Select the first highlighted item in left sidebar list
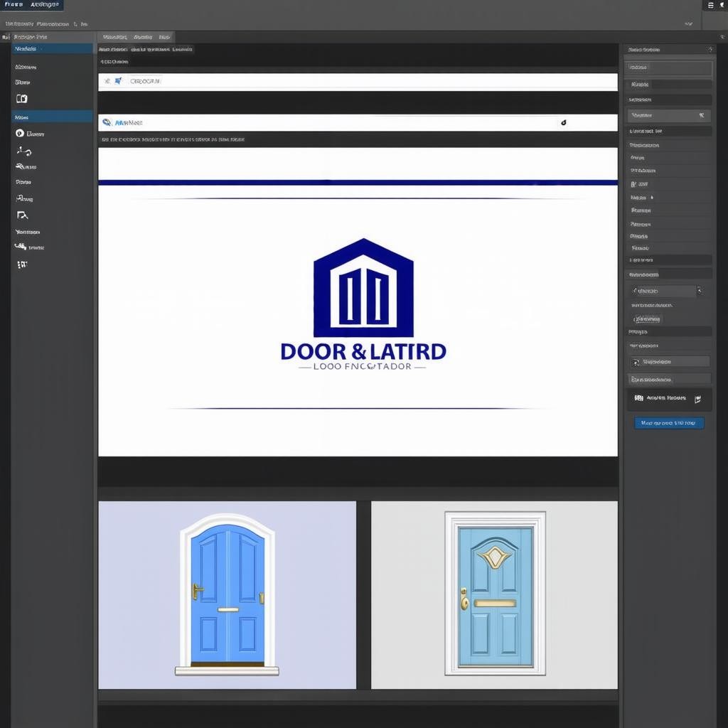The image size is (728, 728). point(52,49)
